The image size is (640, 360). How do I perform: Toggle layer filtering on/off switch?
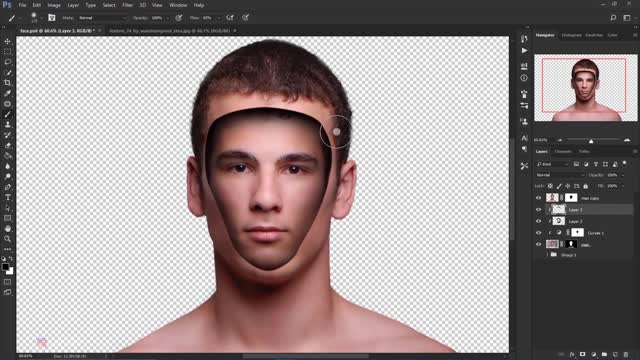[x=624, y=164]
